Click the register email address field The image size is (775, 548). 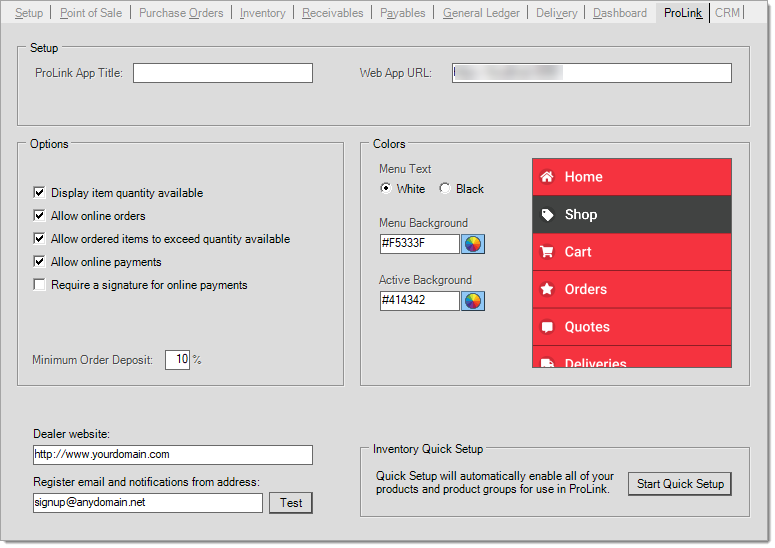[x=148, y=503]
